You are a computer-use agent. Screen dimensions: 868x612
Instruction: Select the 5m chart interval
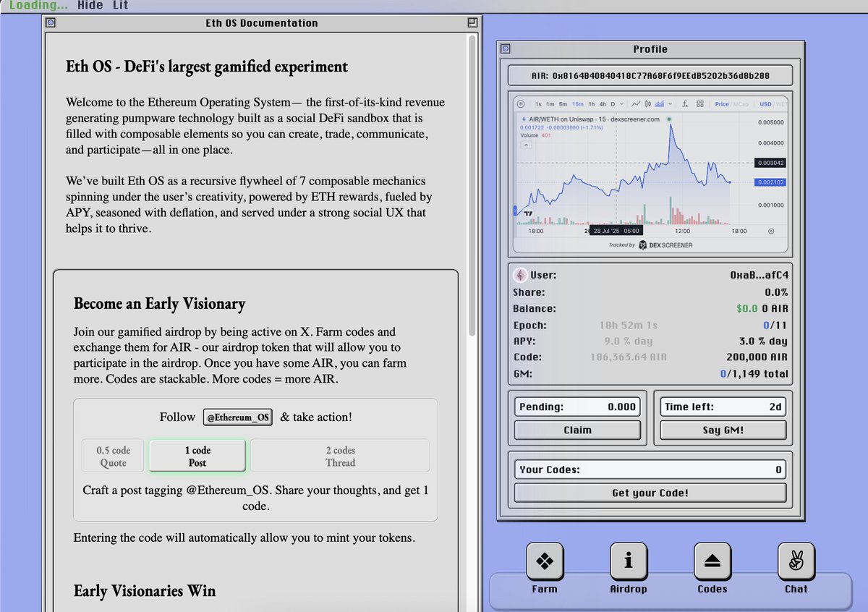coord(563,104)
